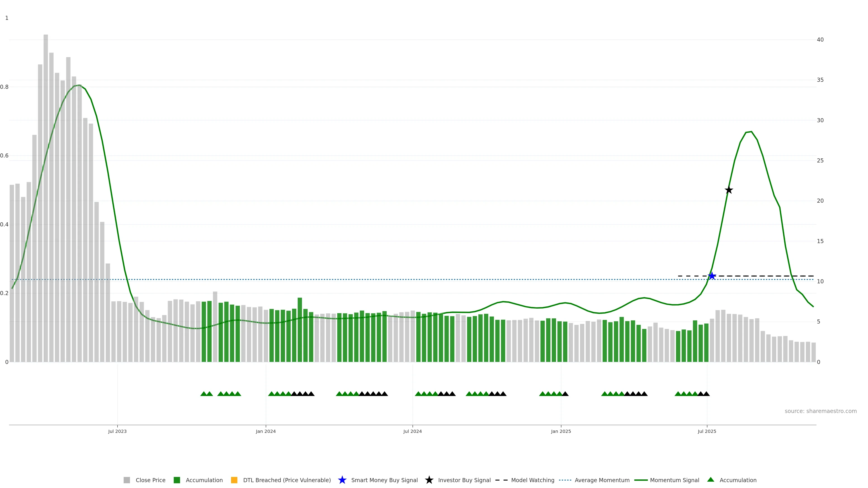Toggle the Model Watching legend entry

(x=532, y=480)
